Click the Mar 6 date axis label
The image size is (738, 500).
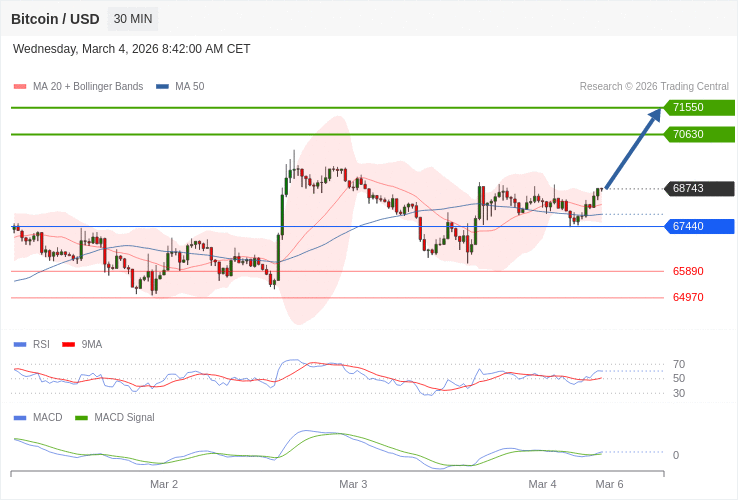coord(609,484)
